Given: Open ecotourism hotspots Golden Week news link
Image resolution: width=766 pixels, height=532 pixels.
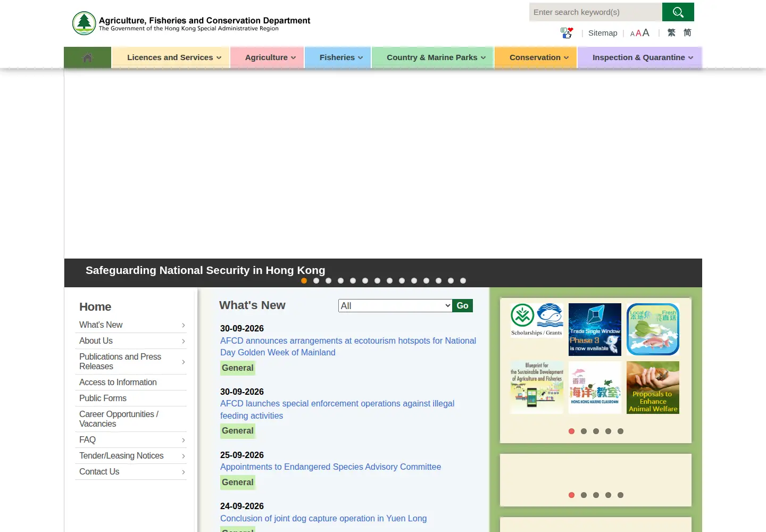Looking at the screenshot, I should (348, 346).
